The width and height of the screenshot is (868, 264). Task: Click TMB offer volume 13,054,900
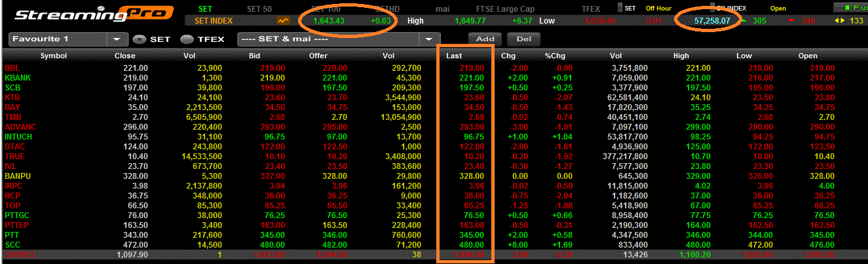(x=400, y=117)
